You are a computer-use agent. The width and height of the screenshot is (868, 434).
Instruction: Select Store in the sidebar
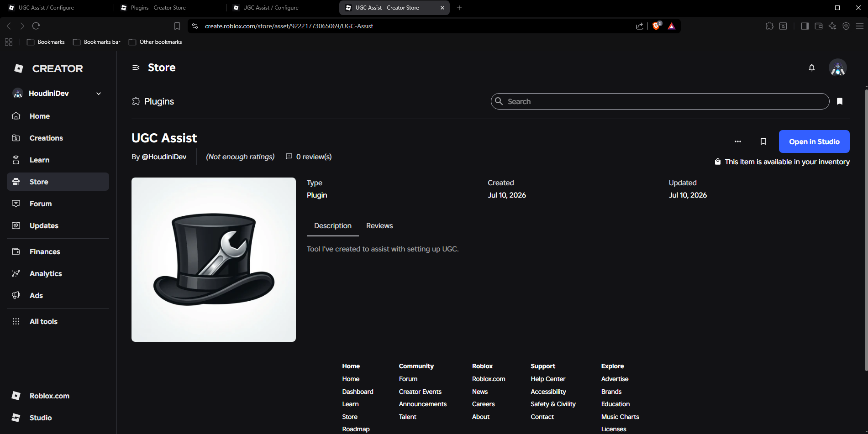pos(58,182)
